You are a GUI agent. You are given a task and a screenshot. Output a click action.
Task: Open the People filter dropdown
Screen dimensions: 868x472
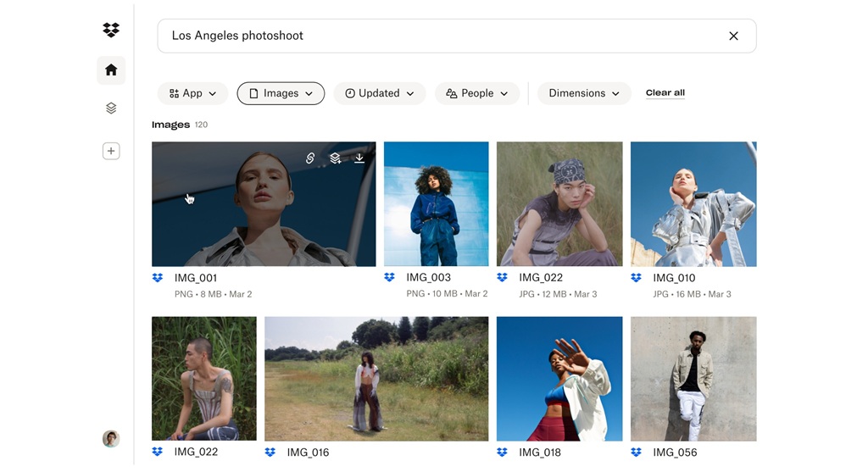[477, 93]
